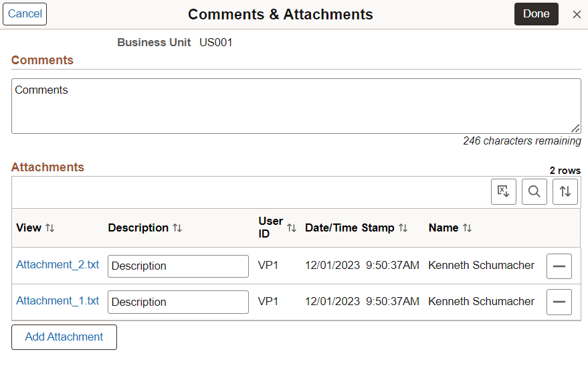Screen dimensions: 588x366
Task: Open the Attachment_1.txt link
Action: click(58, 300)
